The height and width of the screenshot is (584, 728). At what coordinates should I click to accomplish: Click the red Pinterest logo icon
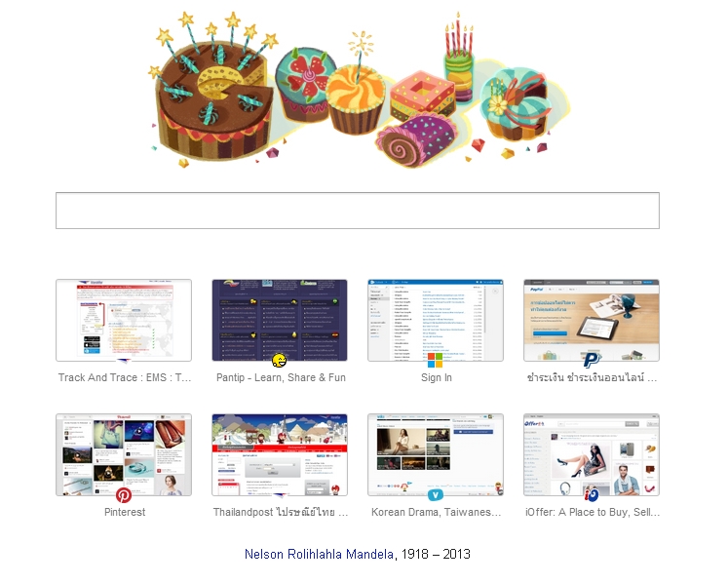[124, 495]
